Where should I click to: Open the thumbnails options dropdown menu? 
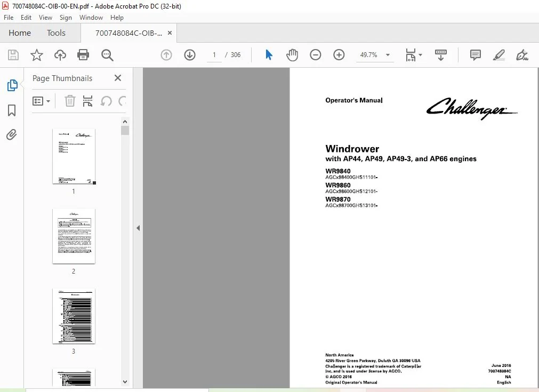[x=41, y=101]
